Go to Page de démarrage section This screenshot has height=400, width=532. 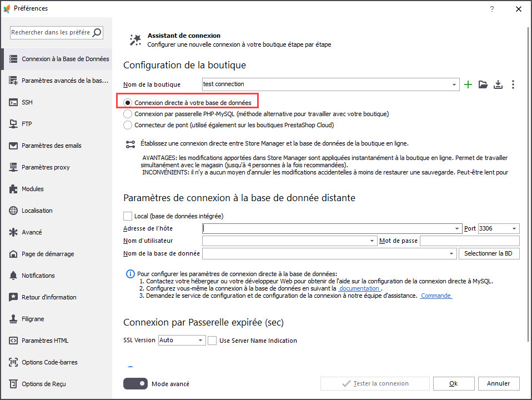coord(57,254)
